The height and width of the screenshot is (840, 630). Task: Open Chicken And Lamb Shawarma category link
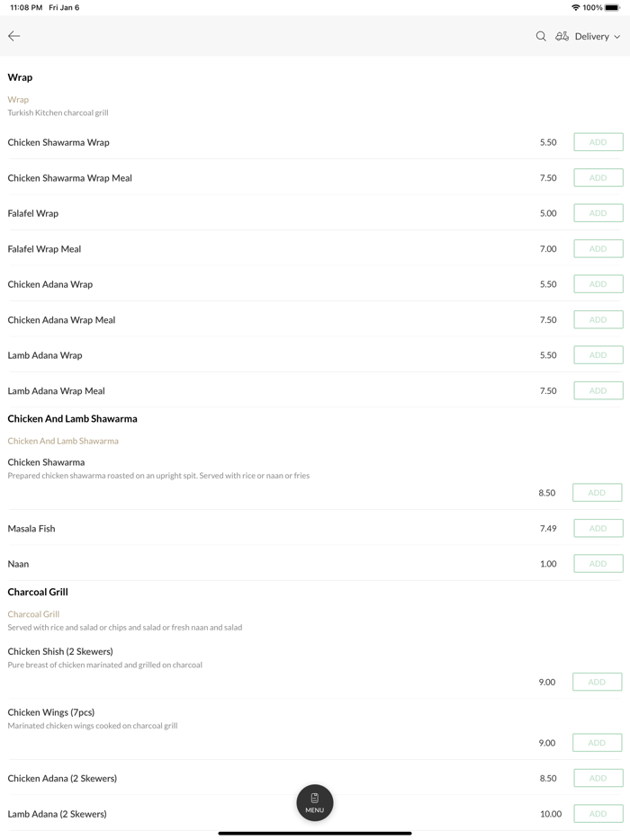pos(63,441)
